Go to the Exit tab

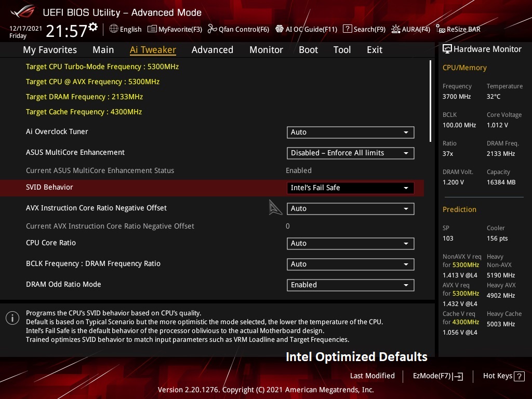375,50
